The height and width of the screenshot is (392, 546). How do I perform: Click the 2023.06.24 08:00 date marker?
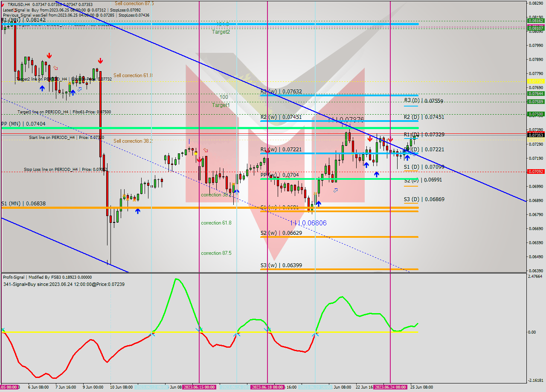(x=390, y=387)
